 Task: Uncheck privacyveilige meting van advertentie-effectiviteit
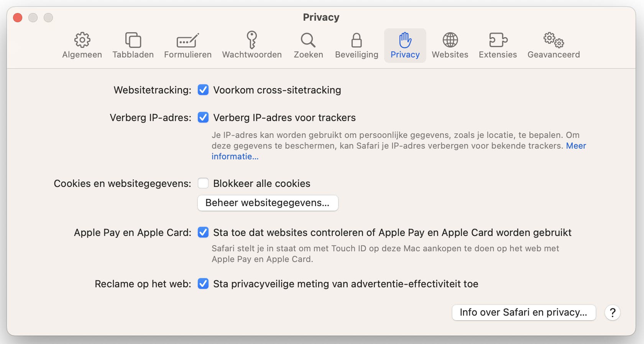pyautogui.click(x=203, y=284)
